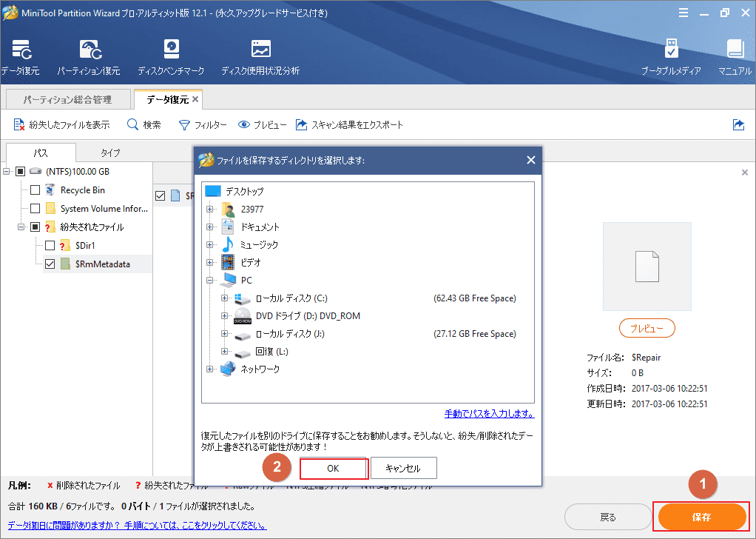
Task: Uncheck the file list row checkbox
Action: pyautogui.click(x=160, y=195)
